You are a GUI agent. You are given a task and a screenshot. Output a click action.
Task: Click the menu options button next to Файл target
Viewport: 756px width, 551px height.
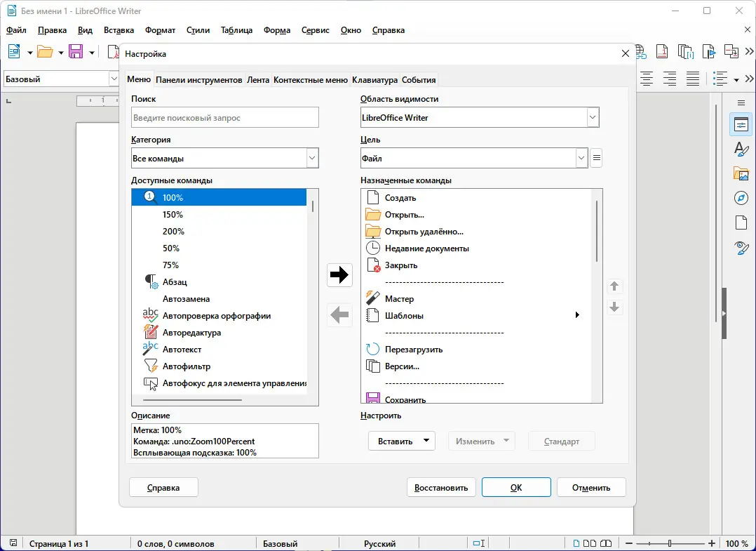click(x=596, y=158)
